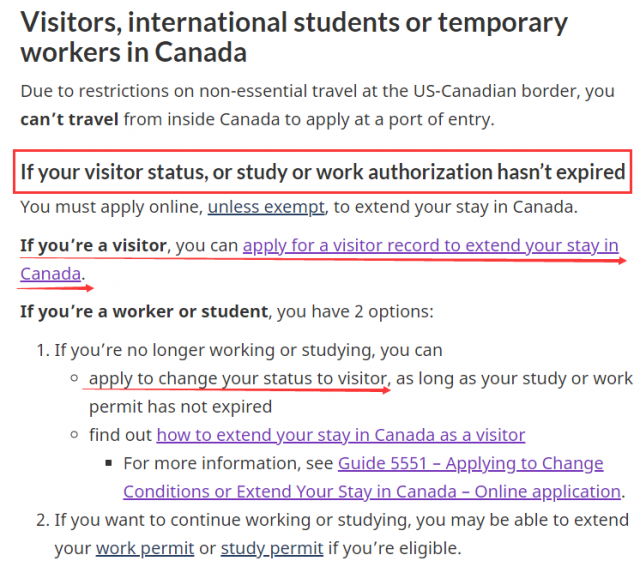Screen dimensions: 640x567
Task: Click the 'You must apply online' sentence
Action: (x=299, y=207)
